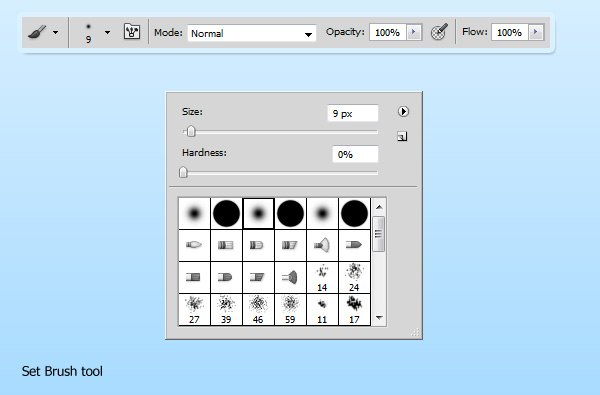Click the brush picker resize grip corner
The height and width of the screenshot is (395, 600).
click(415, 332)
